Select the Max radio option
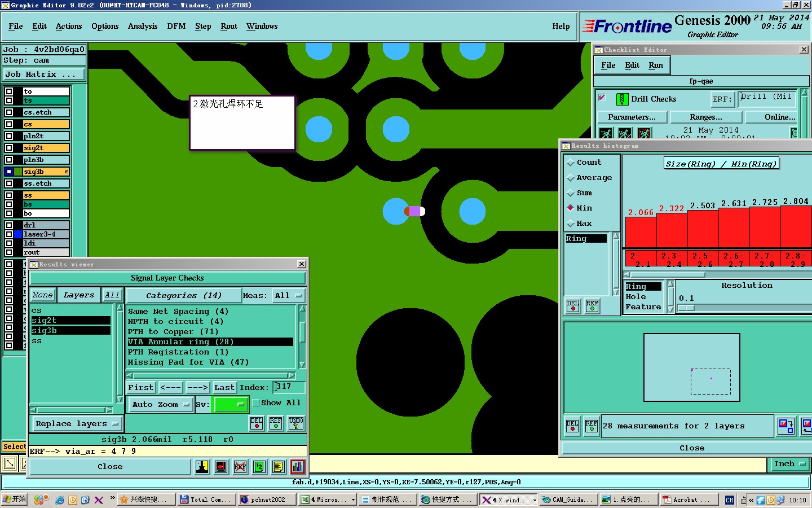The height and width of the screenshot is (508, 812). pos(571,224)
